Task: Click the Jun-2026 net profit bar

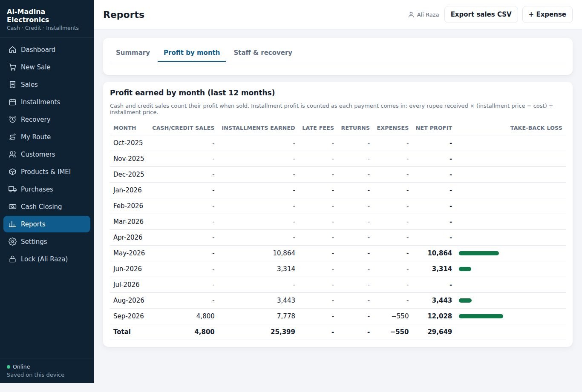Action: (x=465, y=269)
